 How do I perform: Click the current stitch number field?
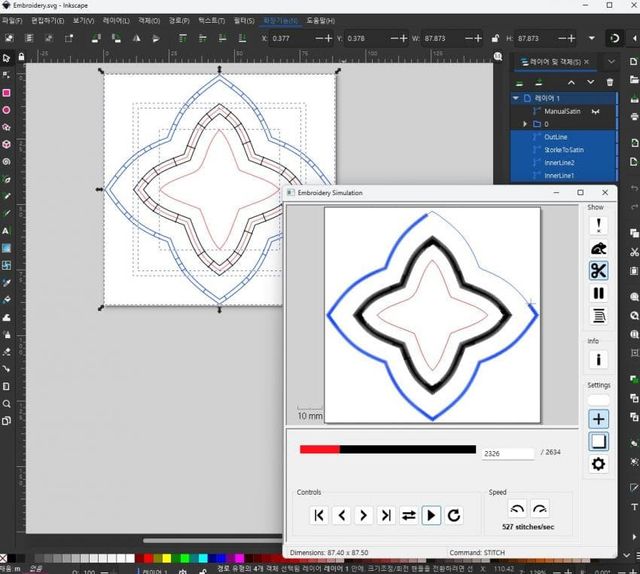tap(507, 453)
